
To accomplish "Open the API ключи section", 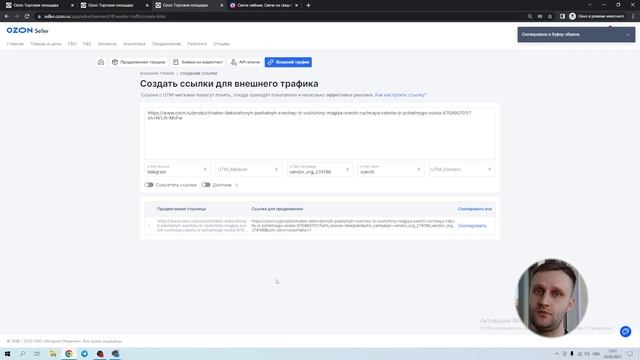I will (x=245, y=62).
